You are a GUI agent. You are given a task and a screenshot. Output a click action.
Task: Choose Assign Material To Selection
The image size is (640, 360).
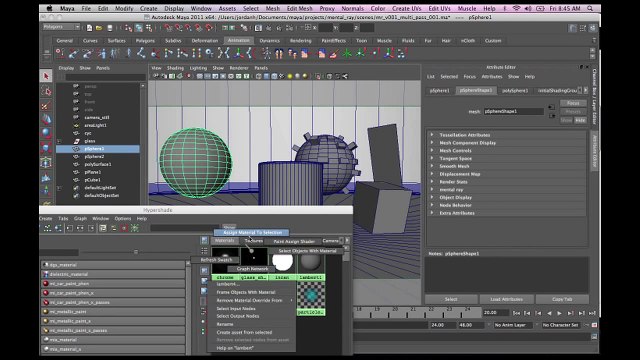(252, 232)
